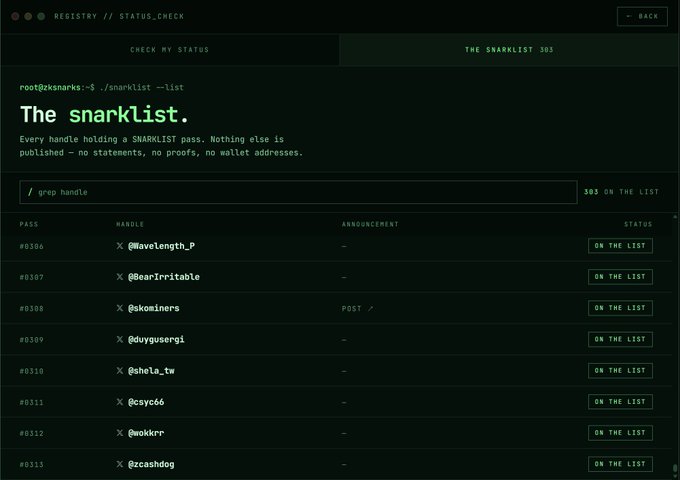
Task: Open the @skominers handle
Action: [154, 308]
